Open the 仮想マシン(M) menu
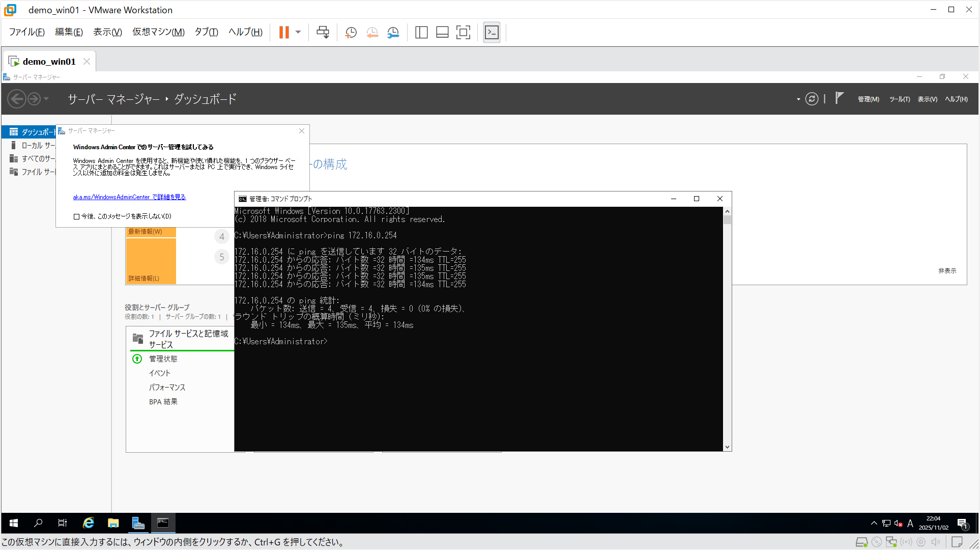The height and width of the screenshot is (550, 980). pyautogui.click(x=158, y=32)
